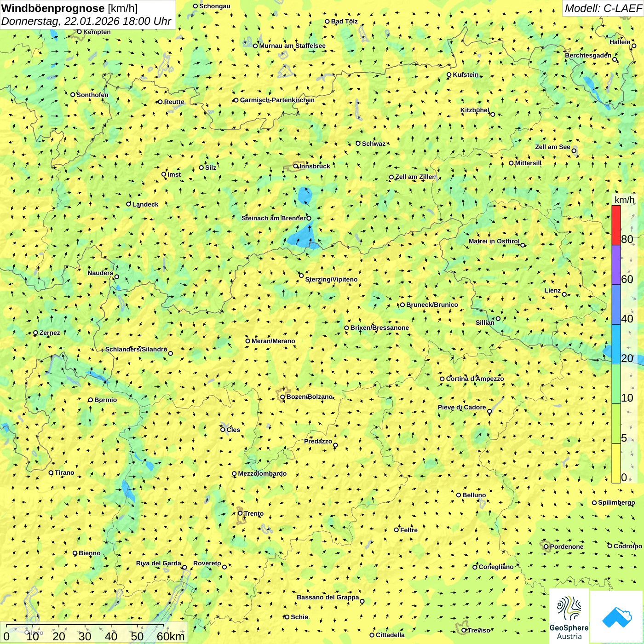Click the Zell am Ziller label
This screenshot has height=644, width=644.
click(x=415, y=177)
